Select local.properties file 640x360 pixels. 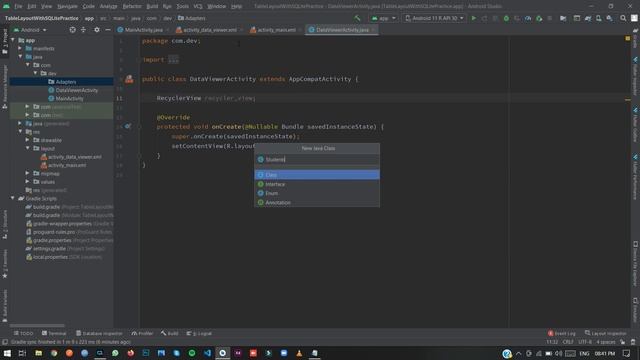click(x=50, y=257)
